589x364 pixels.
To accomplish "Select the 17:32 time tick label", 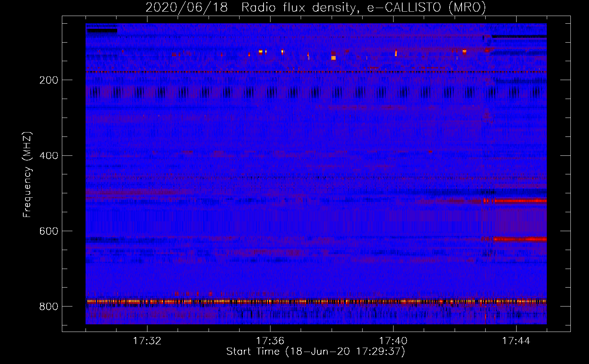I will [x=147, y=341].
